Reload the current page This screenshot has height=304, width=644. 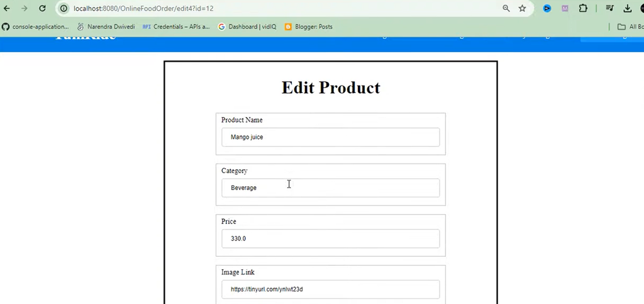[x=42, y=8]
